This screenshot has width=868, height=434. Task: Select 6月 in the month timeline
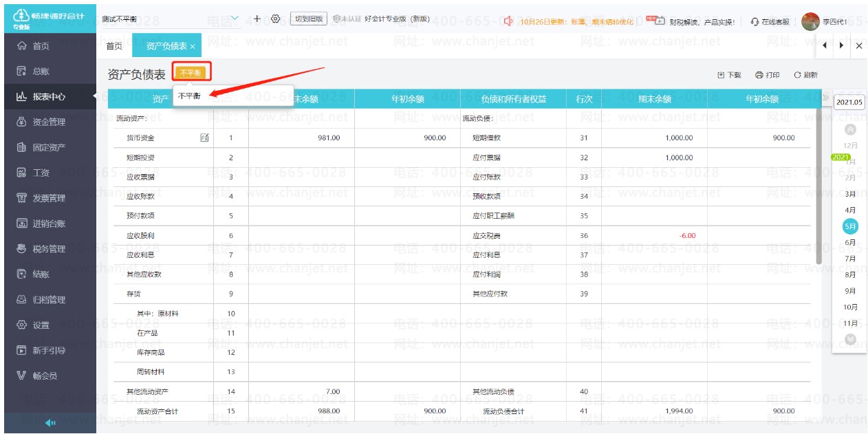click(x=851, y=243)
